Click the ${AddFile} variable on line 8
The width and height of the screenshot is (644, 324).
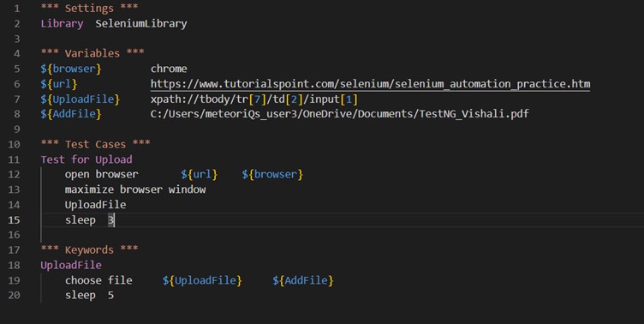pyautogui.click(x=70, y=114)
